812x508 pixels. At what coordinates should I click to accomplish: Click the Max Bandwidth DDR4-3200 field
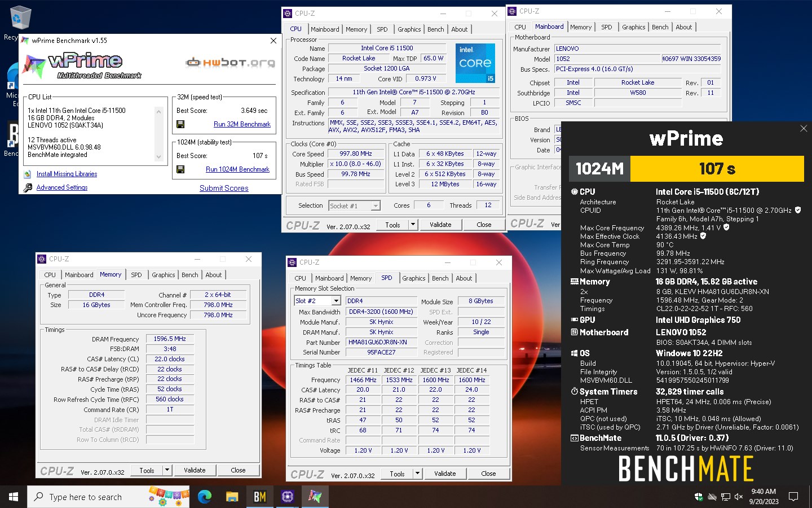pos(381,312)
